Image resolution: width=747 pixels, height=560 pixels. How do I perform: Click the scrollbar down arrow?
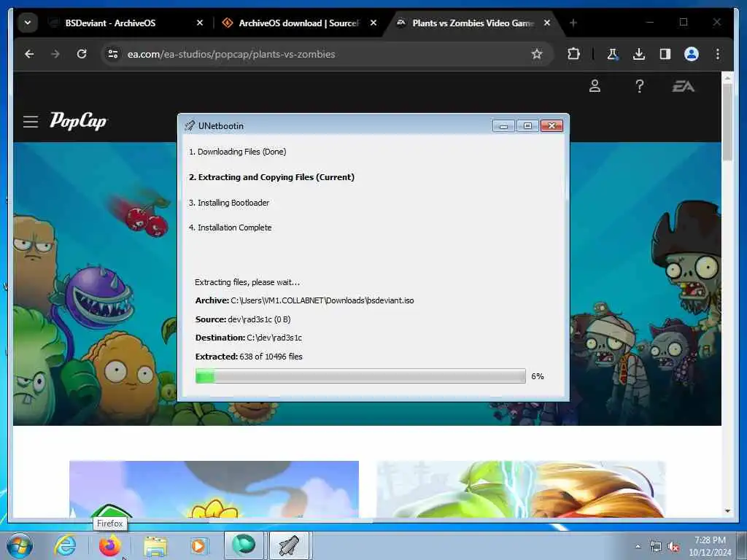point(727,511)
